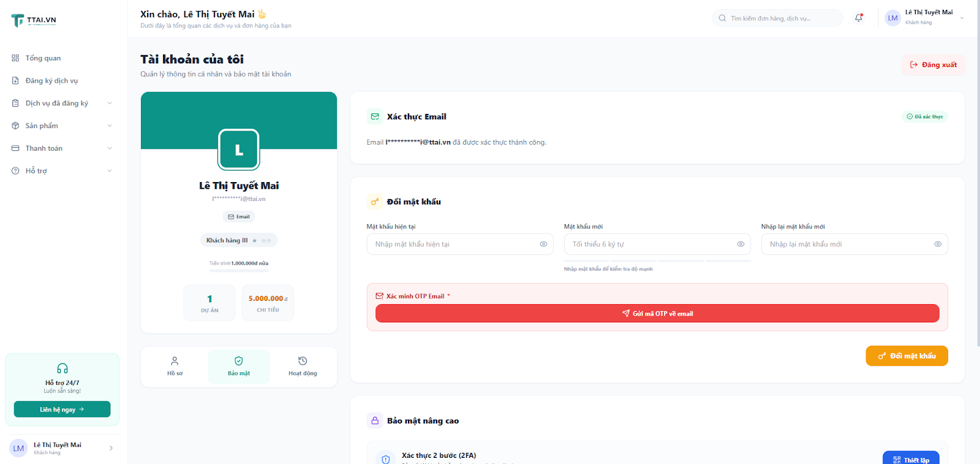The height and width of the screenshot is (464, 980).
Task: Click the 2FA shield icon
Action: point(386,459)
